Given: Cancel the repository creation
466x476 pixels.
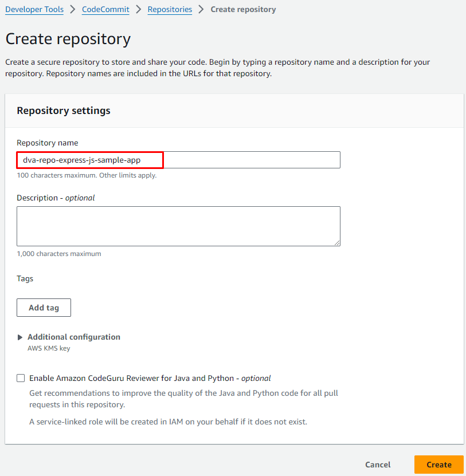Looking at the screenshot, I should coord(378,465).
